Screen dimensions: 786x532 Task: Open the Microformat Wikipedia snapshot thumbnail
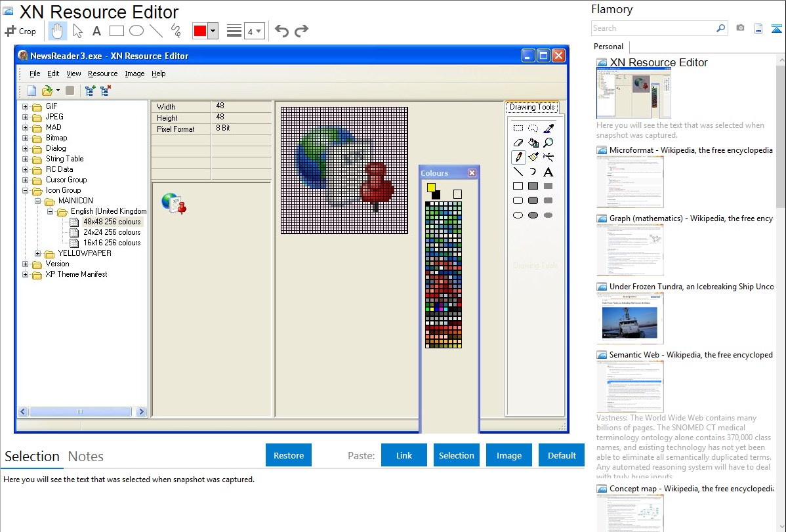(x=630, y=182)
